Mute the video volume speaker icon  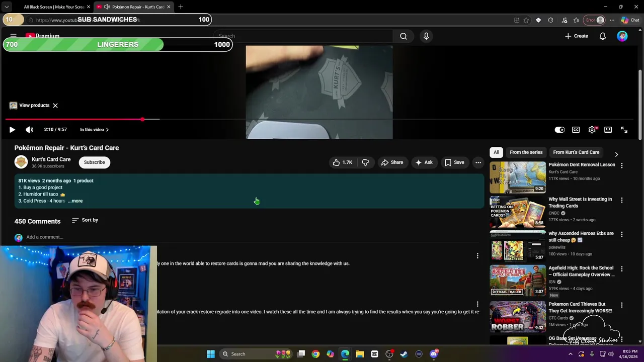(x=30, y=130)
